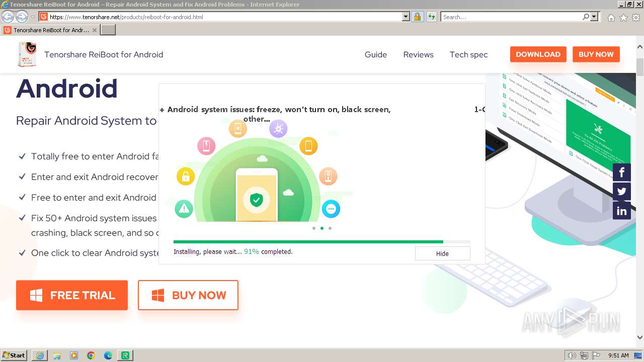The image size is (644, 362).
Task: Click the IE Search box
Action: (x=512, y=17)
